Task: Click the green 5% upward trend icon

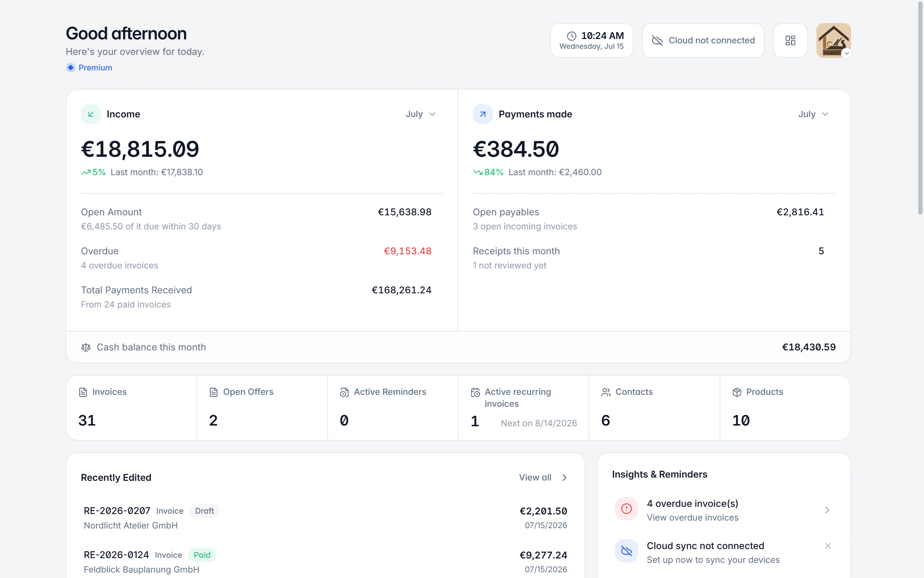Action: 86,172
